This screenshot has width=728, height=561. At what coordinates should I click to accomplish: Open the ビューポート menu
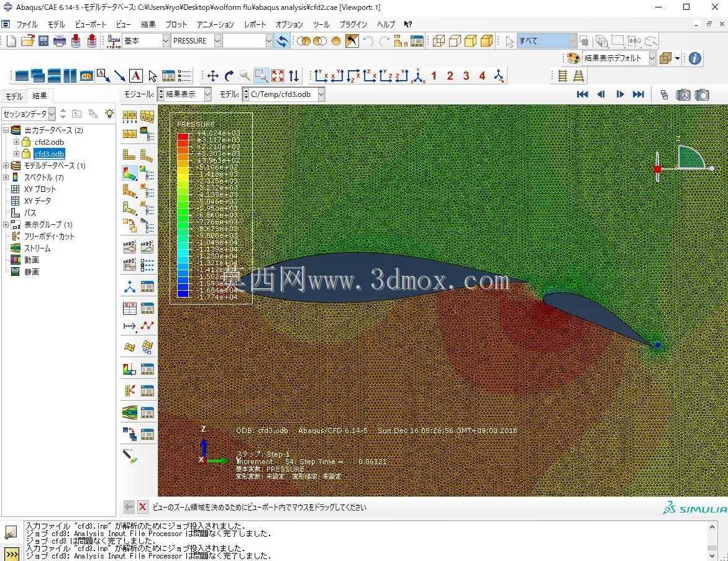pos(91,25)
